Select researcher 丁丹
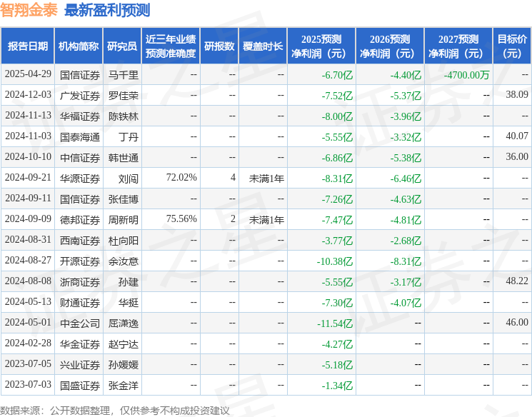This screenshot has width=532, height=417. coord(129,136)
